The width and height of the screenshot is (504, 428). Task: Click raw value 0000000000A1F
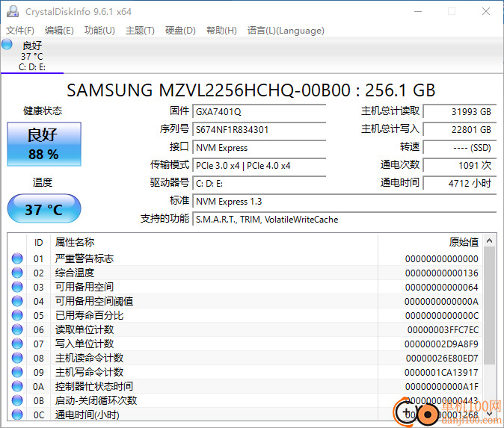coord(442,387)
